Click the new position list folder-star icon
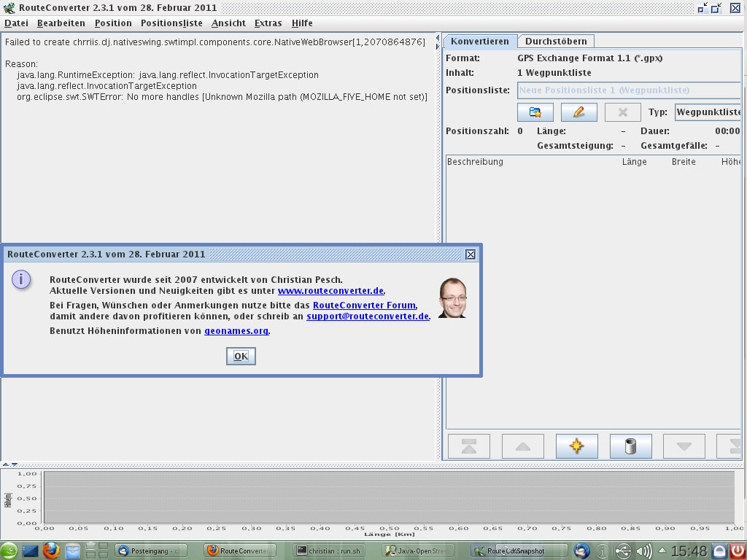The height and width of the screenshot is (560, 747). [x=535, y=112]
